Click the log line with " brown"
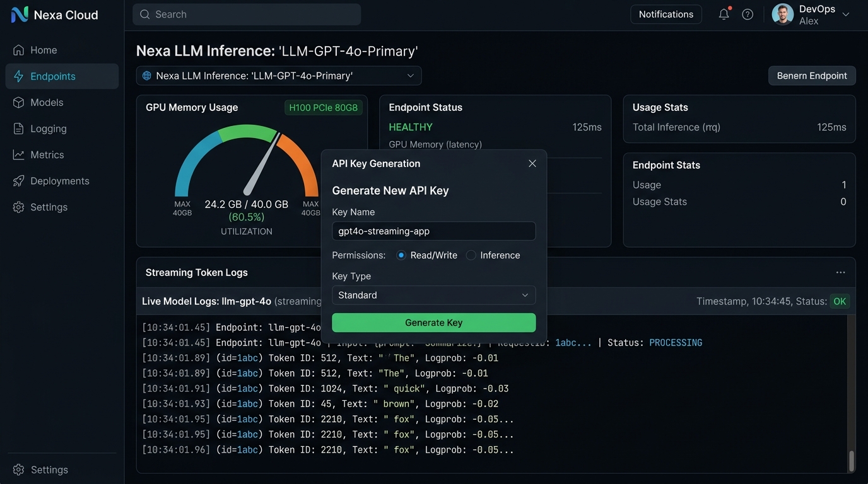This screenshot has width=868, height=484. click(x=320, y=404)
